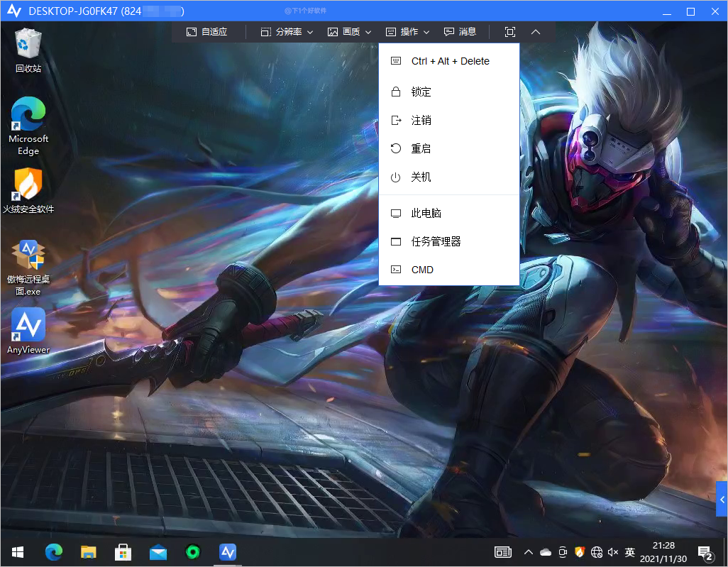Select 关机 (shutdown) menu item
This screenshot has height=567, width=728.
[449, 177]
